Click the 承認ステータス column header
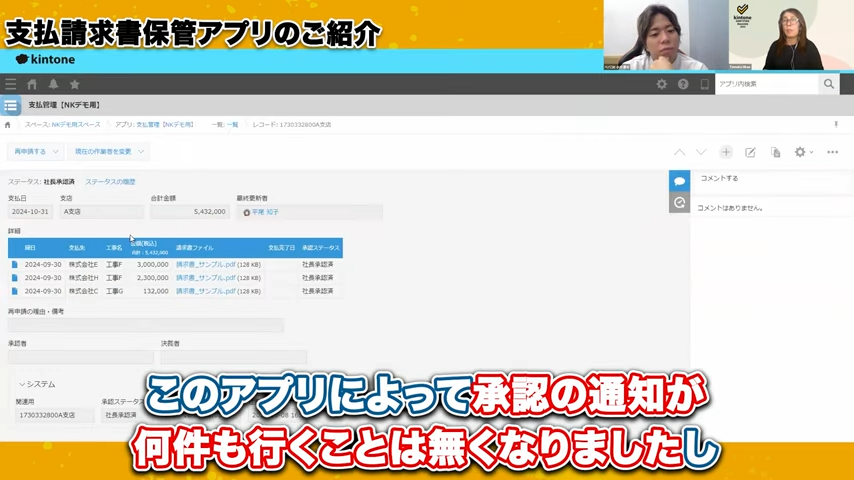 coord(321,248)
